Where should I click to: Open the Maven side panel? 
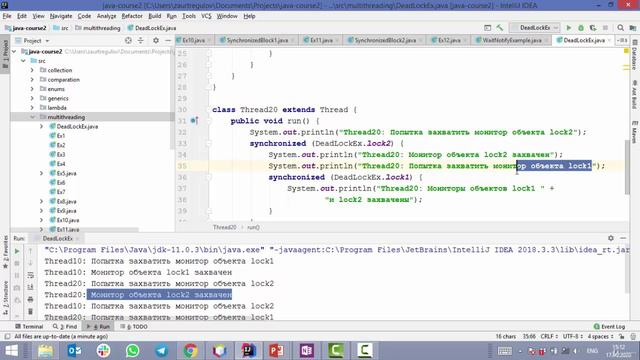635,131
